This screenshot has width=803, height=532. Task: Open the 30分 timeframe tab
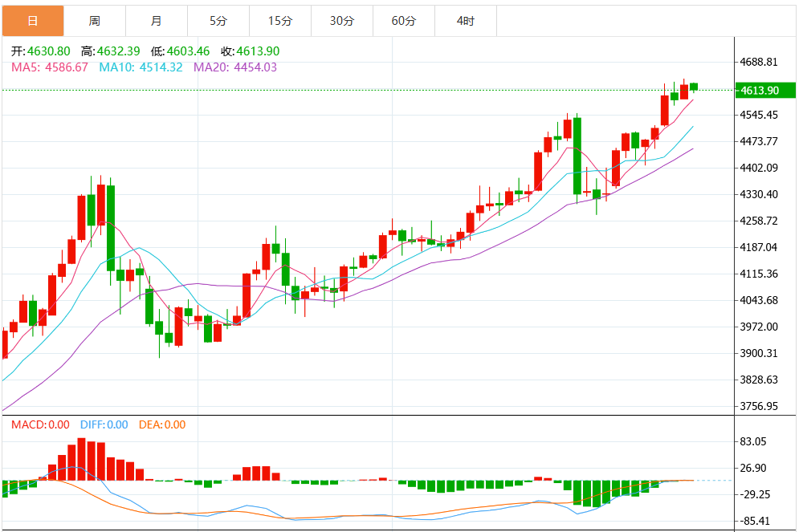(x=342, y=21)
